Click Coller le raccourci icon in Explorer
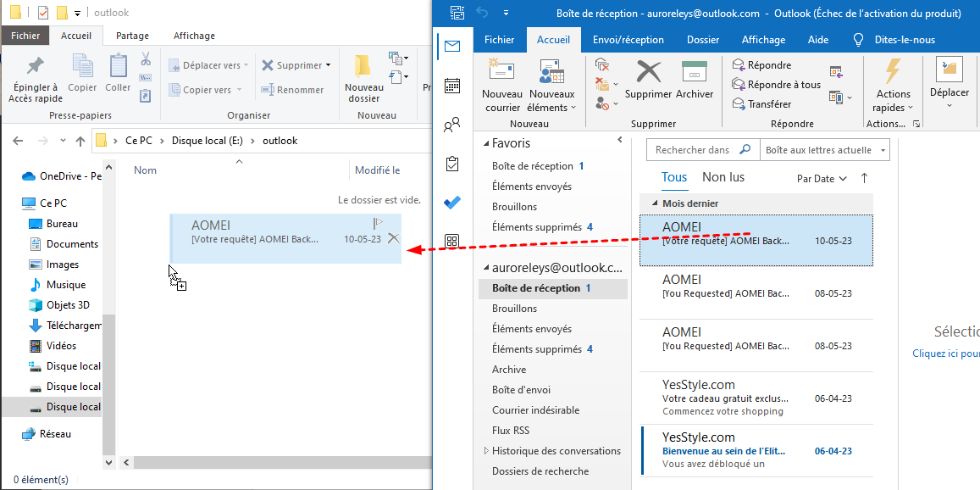Image resolution: width=980 pixels, height=490 pixels. tap(146, 96)
